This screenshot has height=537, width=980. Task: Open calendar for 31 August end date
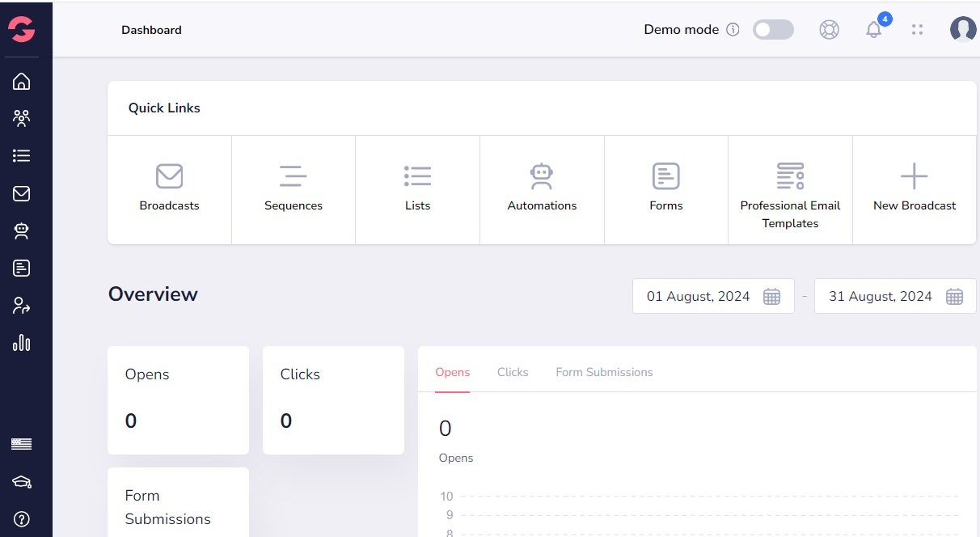click(x=954, y=297)
